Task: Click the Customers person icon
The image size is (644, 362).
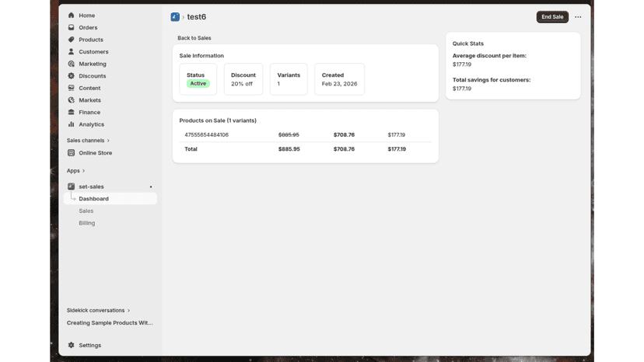Action: click(71, 52)
